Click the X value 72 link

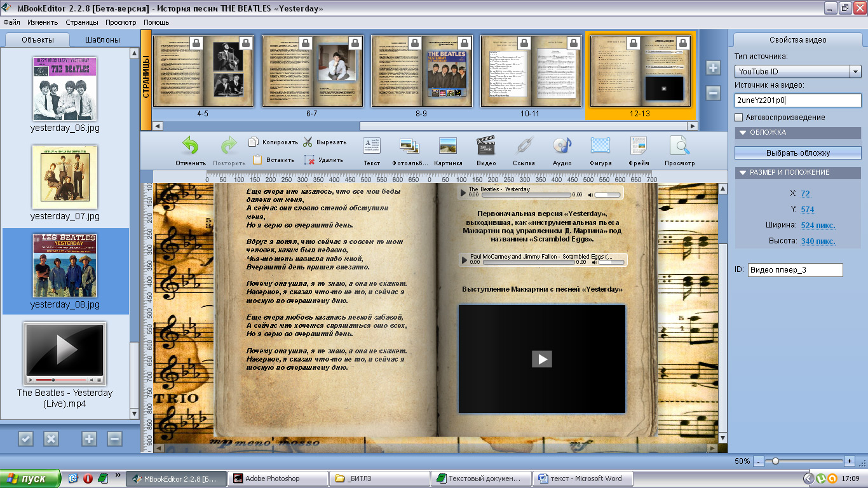click(x=805, y=193)
